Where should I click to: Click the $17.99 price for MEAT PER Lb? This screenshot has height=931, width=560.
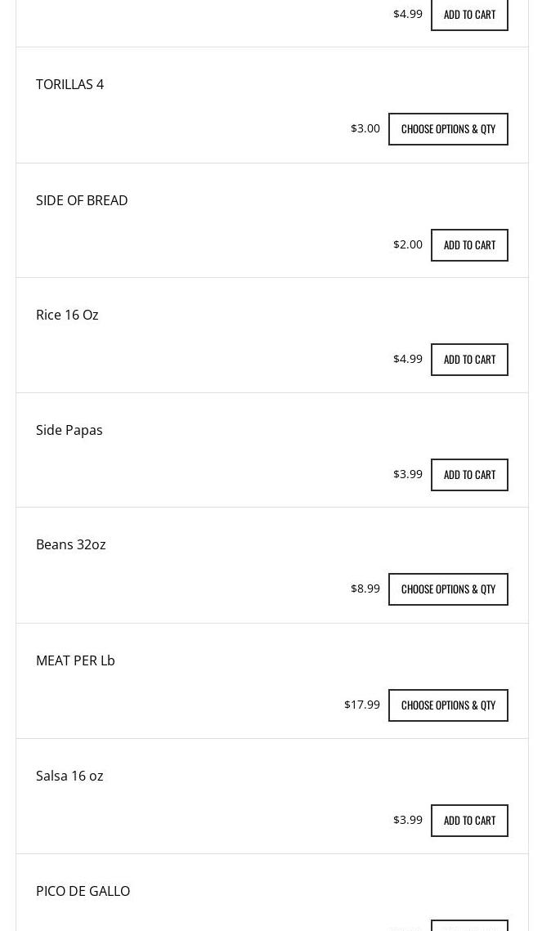(x=362, y=705)
